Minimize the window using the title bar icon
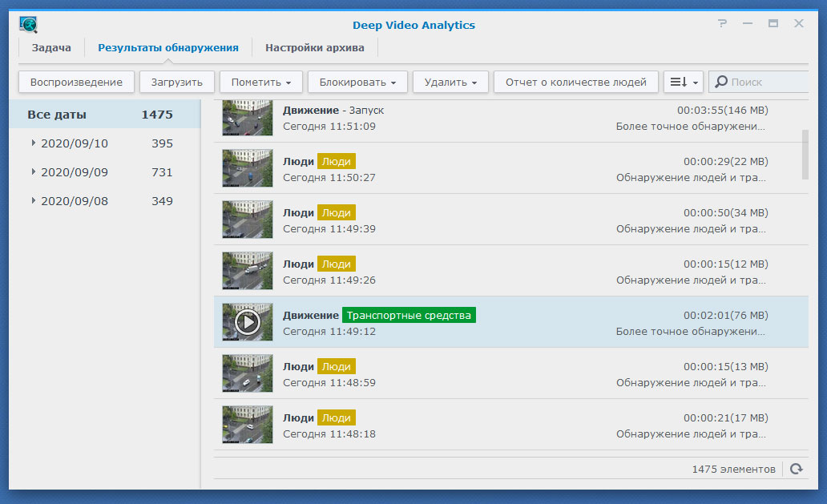The height and width of the screenshot is (504, 827). (x=748, y=24)
